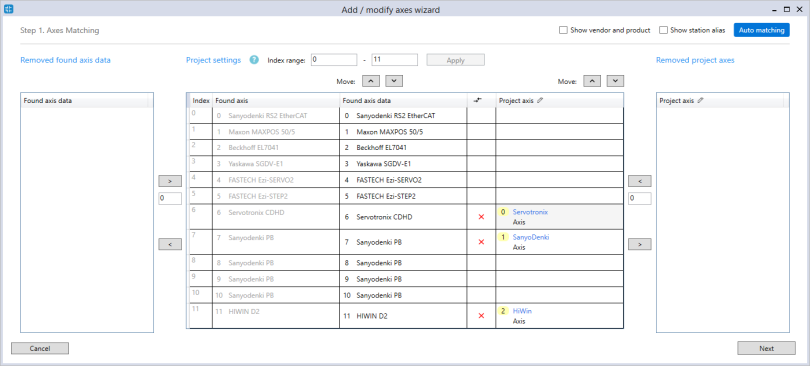This screenshot has height=366, width=810.
Task: Move found axis up with left Move arrow
Action: (x=371, y=81)
